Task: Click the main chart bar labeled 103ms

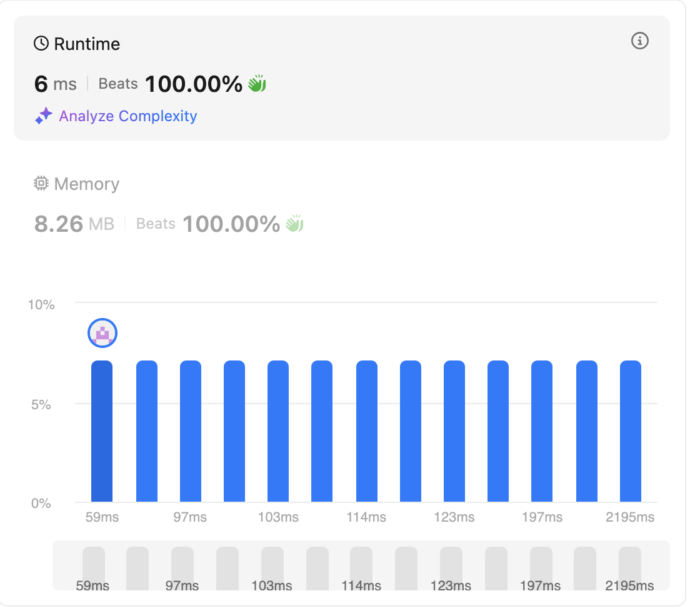Action: coord(278,431)
